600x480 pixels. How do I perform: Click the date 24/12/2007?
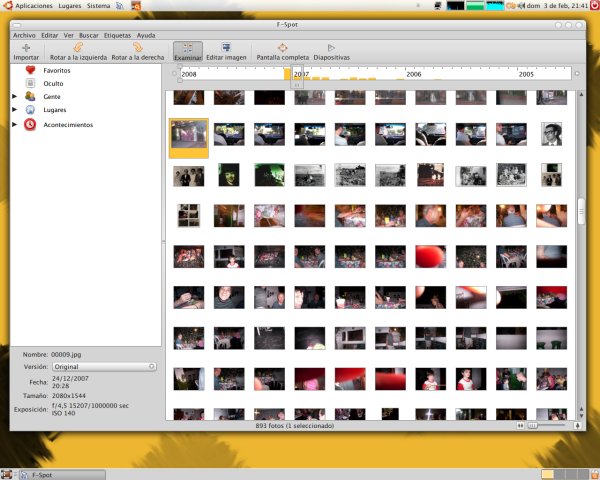[70, 378]
